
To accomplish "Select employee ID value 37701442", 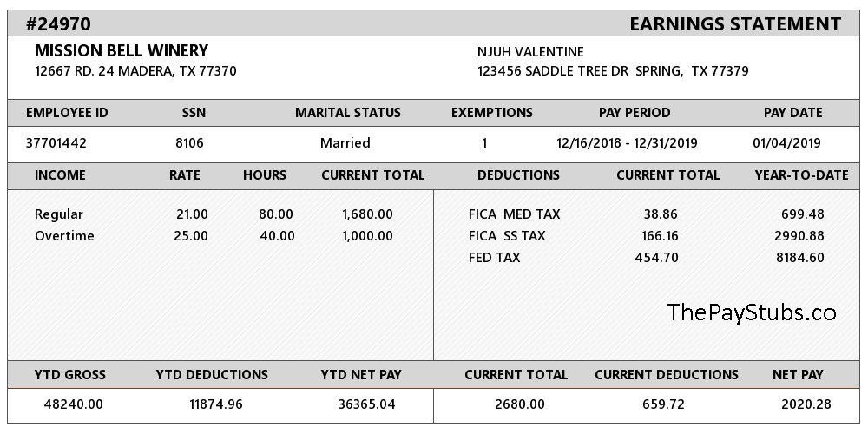I will (x=56, y=143).
